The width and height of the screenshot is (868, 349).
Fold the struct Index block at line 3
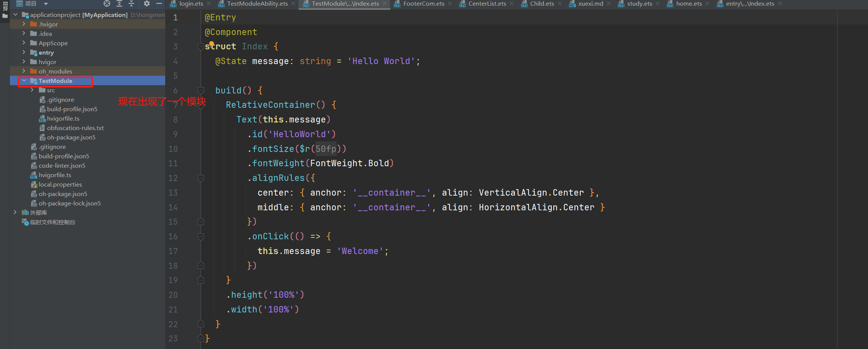coord(201,47)
